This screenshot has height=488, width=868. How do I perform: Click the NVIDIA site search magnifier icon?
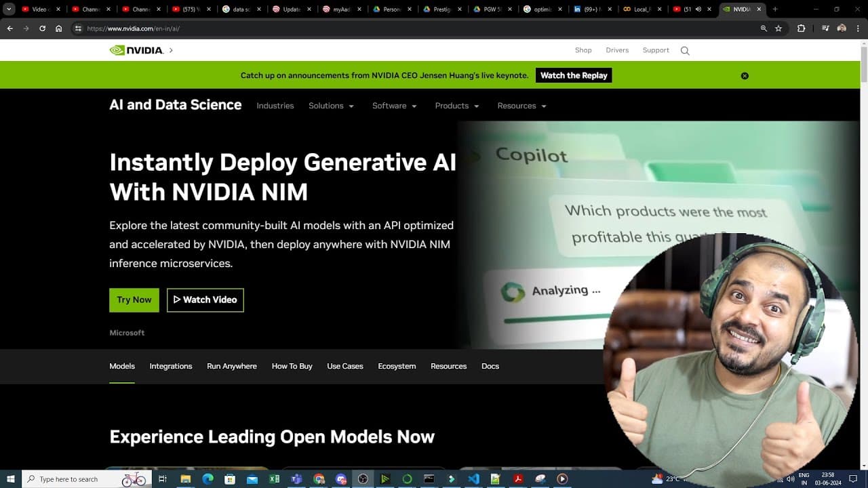685,51
